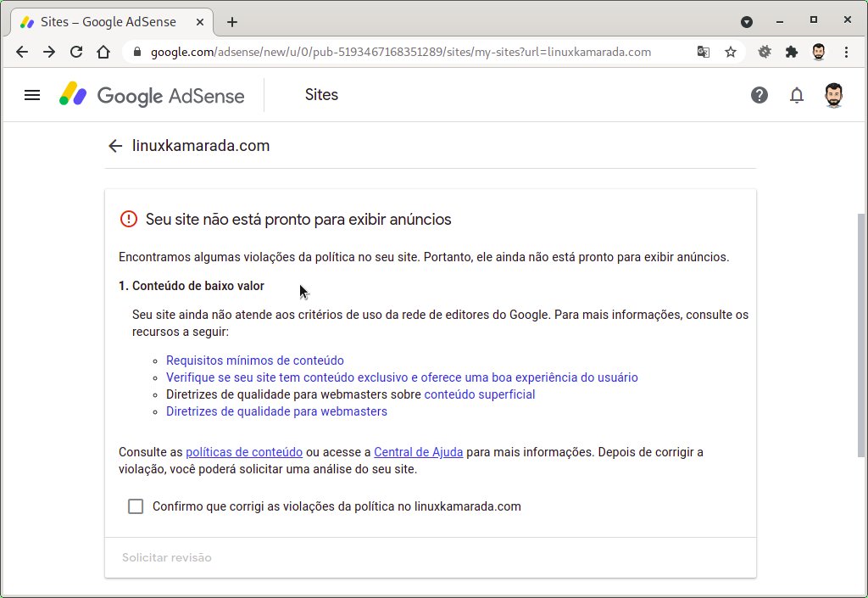Open the gear extension icon in toolbar
Screen dimensions: 868x598
tap(765, 52)
